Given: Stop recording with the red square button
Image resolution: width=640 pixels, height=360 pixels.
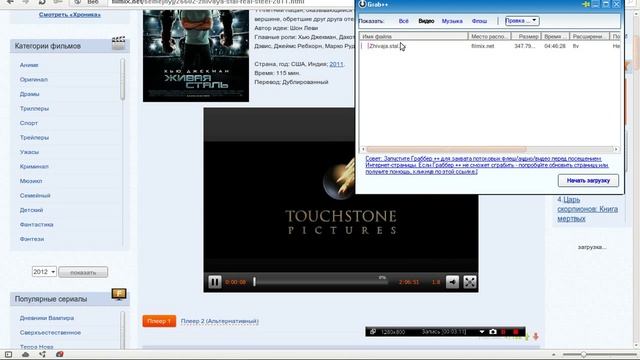Looking at the screenshot, I should (516, 332).
